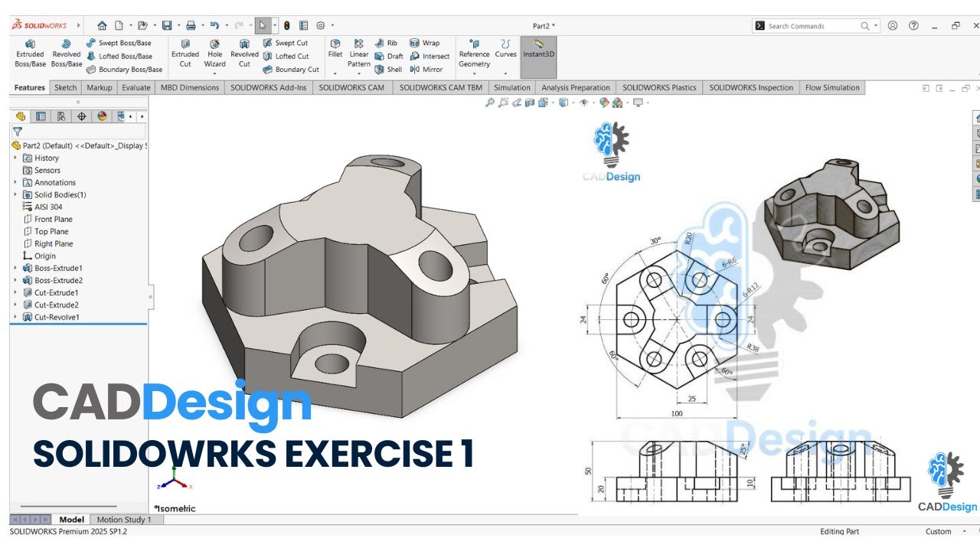Image resolution: width=980 pixels, height=551 pixels.
Task: Click the user login account icon
Action: pos(893,25)
